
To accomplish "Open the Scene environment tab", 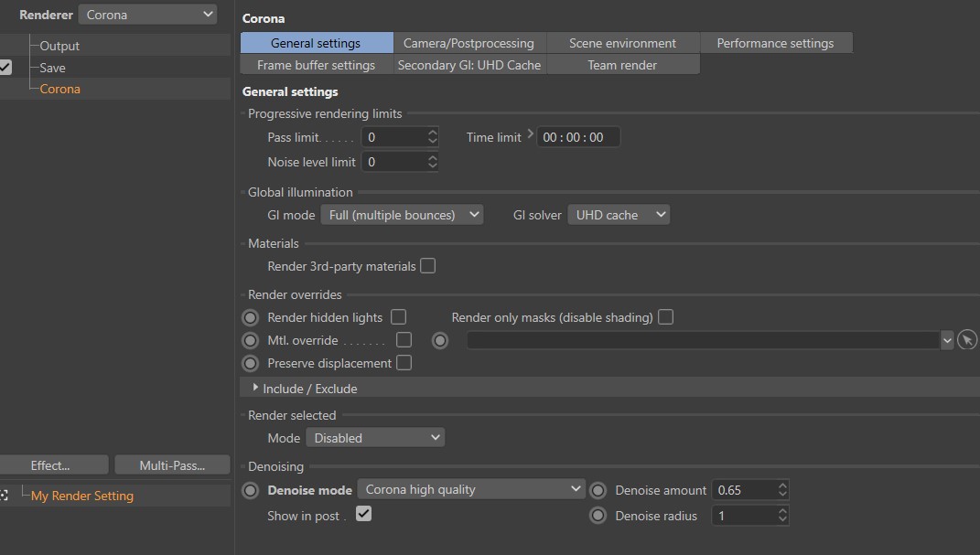I will (x=622, y=43).
